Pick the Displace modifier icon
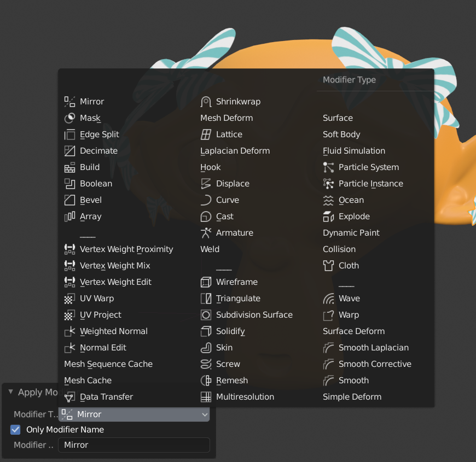Image resolution: width=476 pixels, height=462 pixels. click(x=206, y=184)
